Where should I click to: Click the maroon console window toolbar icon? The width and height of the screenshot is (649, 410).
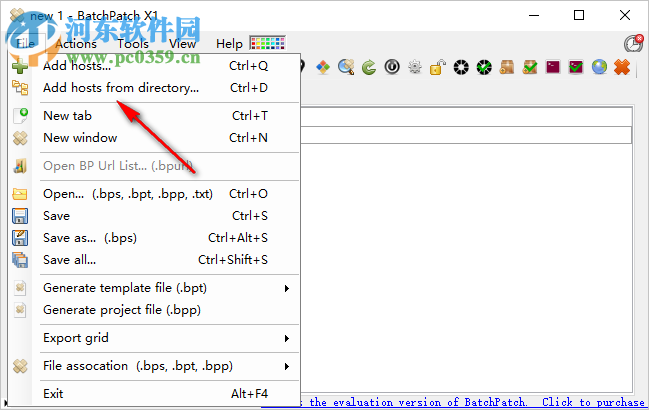(553, 67)
